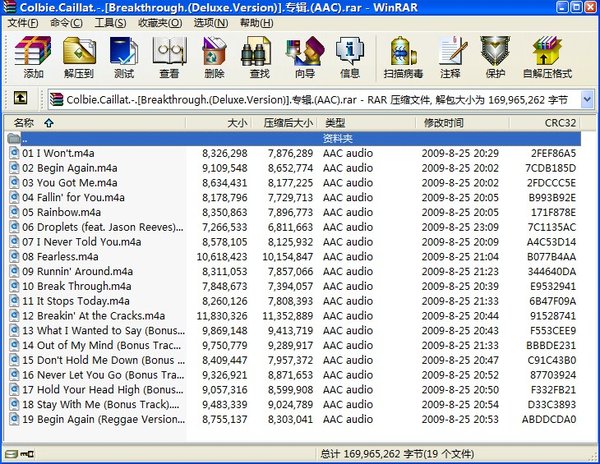
Task: Select file 15 Don't Hold Me Down
Action: (103, 360)
